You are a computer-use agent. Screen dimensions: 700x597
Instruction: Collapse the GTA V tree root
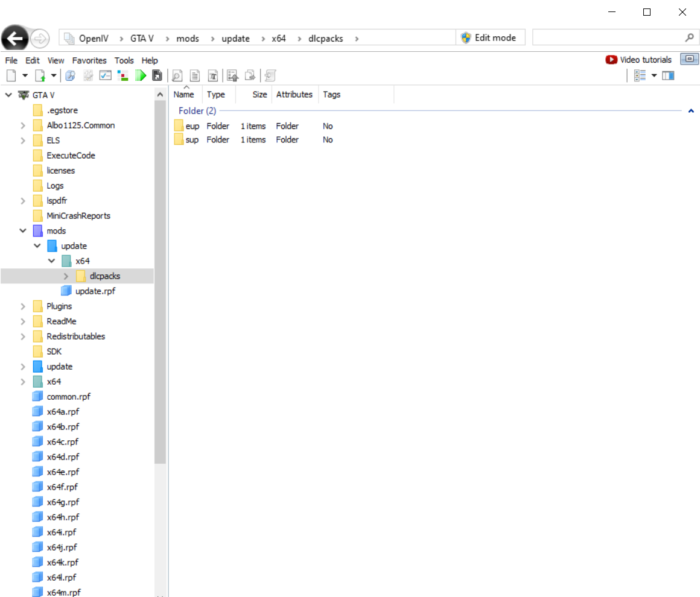coord(8,95)
